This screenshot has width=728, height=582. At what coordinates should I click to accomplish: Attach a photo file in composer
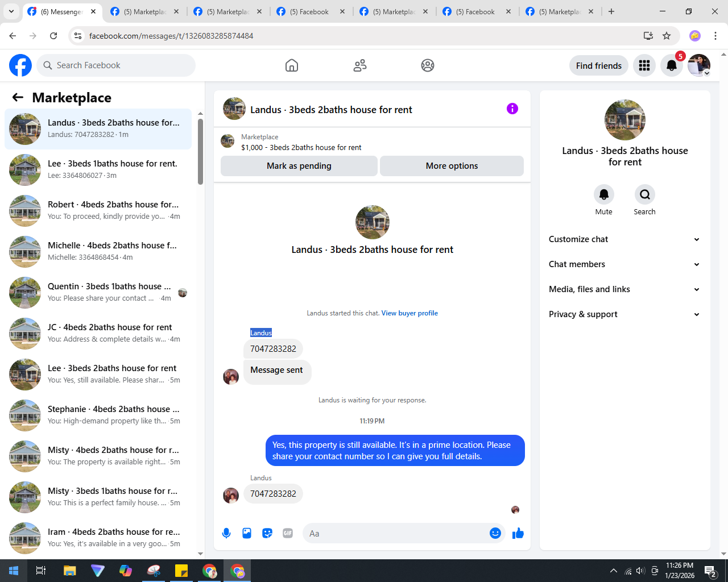click(x=247, y=533)
